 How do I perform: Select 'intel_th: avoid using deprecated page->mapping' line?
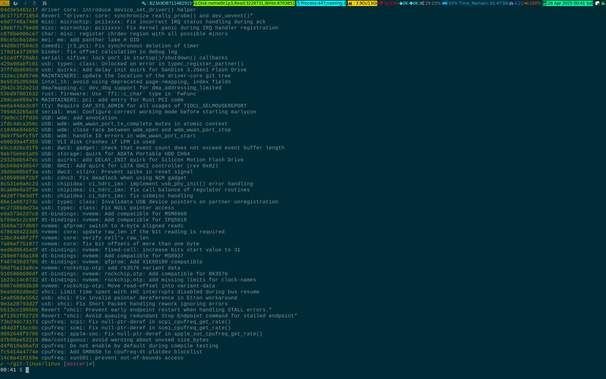point(115,82)
